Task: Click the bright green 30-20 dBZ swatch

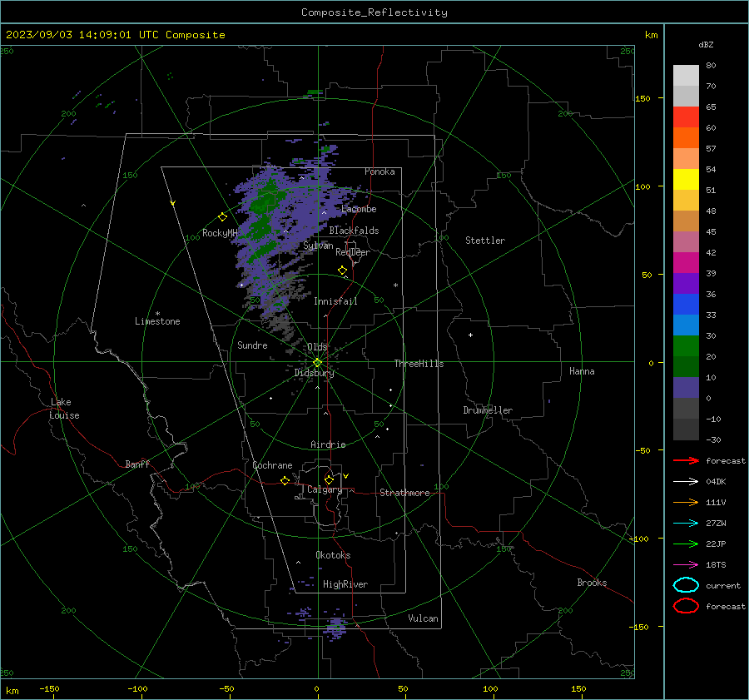Action: pos(686,346)
